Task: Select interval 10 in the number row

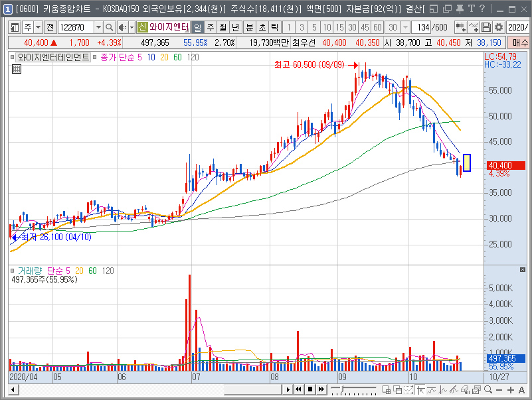Action: tap(327, 27)
